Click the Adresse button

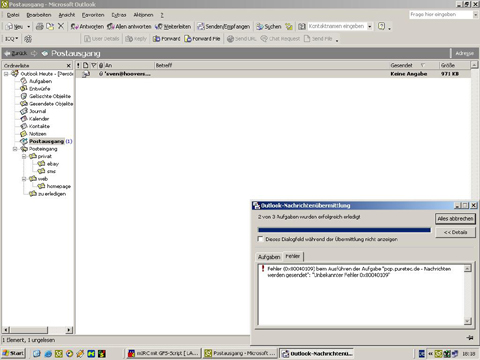click(x=464, y=53)
